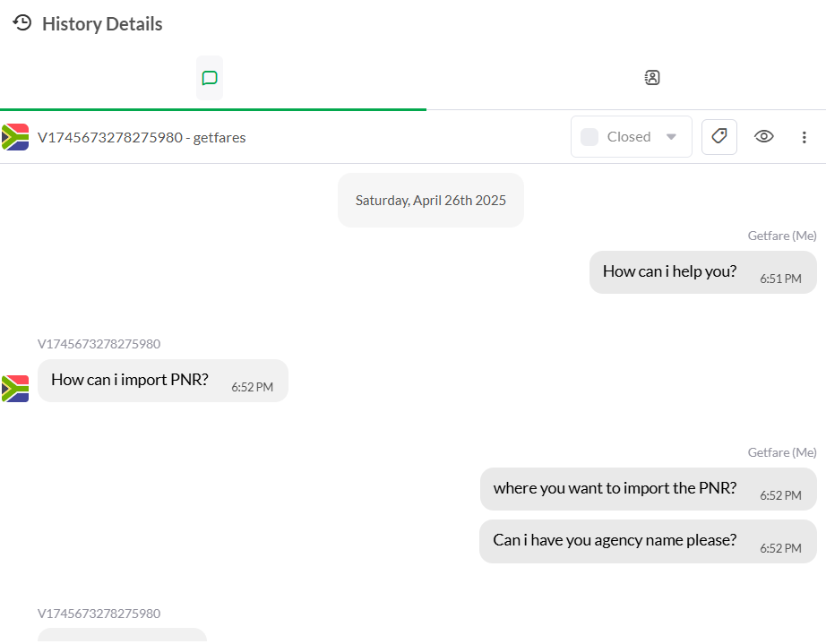Open the contact details tab
Viewport: 826px width, 644px height.
point(652,78)
